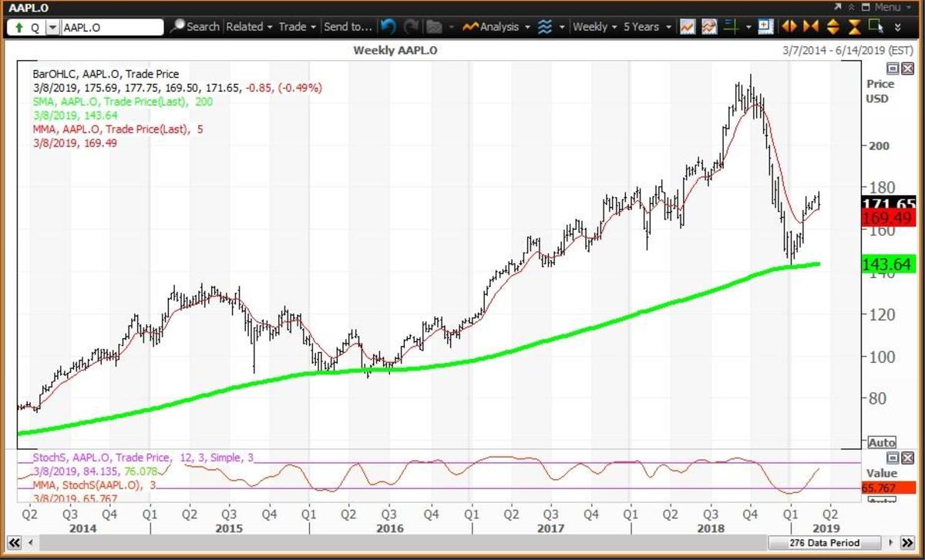Click the grey Redo arrow icon
The height and width of the screenshot is (560, 925).
tap(411, 27)
